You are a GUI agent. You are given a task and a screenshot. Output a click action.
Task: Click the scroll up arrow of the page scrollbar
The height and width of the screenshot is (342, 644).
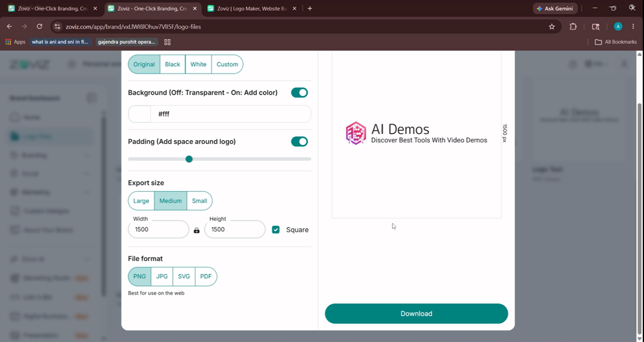[639, 54]
